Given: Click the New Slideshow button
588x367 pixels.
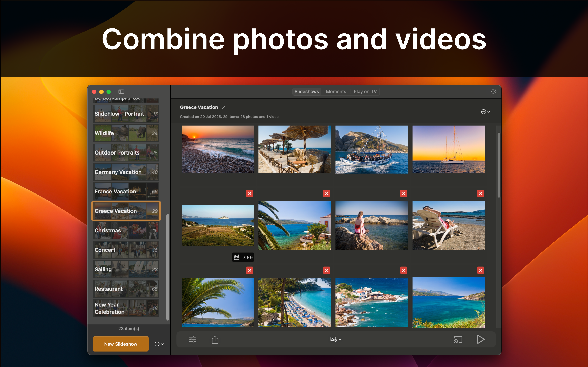Looking at the screenshot, I should pyautogui.click(x=120, y=344).
